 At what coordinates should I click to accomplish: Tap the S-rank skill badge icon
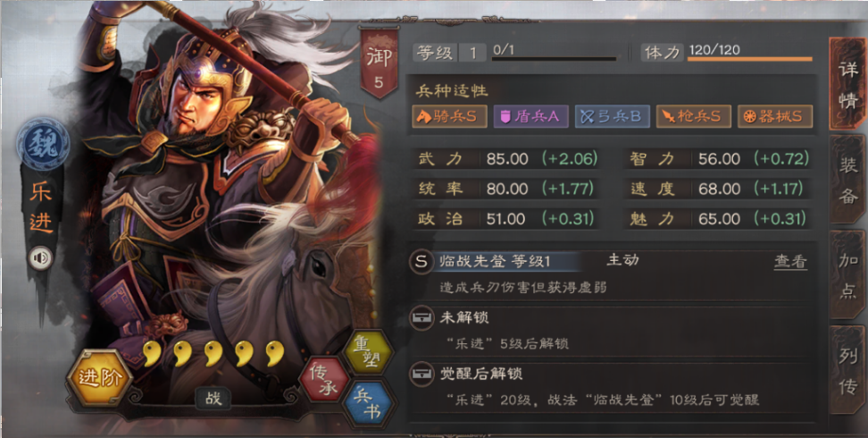pos(421,261)
